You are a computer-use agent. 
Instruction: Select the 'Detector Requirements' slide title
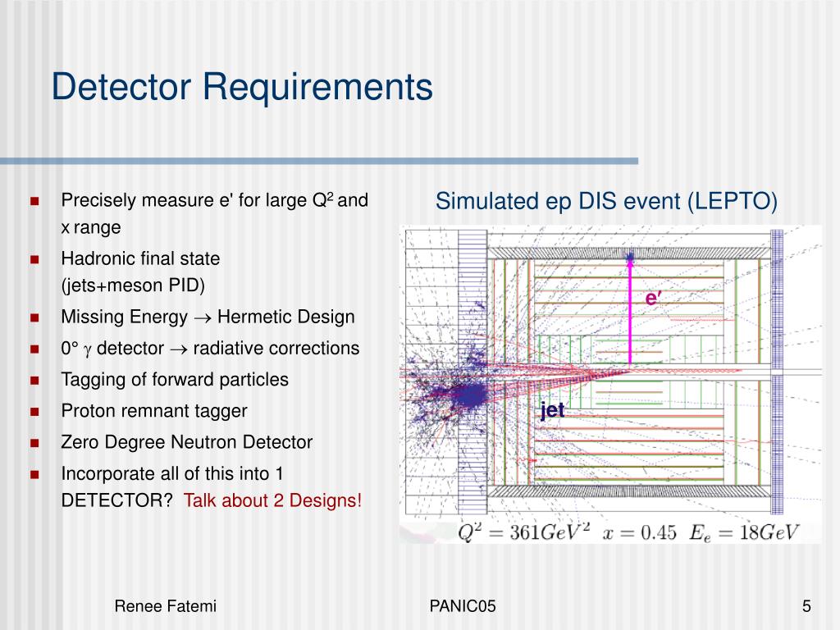242,87
